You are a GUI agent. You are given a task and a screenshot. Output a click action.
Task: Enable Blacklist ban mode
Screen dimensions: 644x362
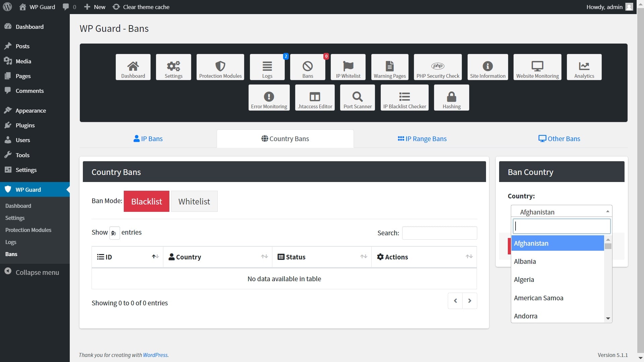pyautogui.click(x=146, y=201)
